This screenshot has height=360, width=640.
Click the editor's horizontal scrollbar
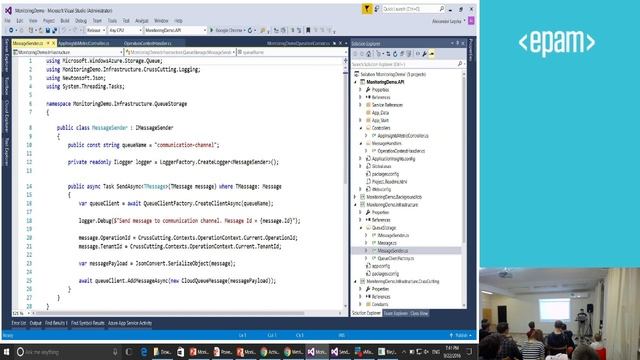click(x=169, y=313)
